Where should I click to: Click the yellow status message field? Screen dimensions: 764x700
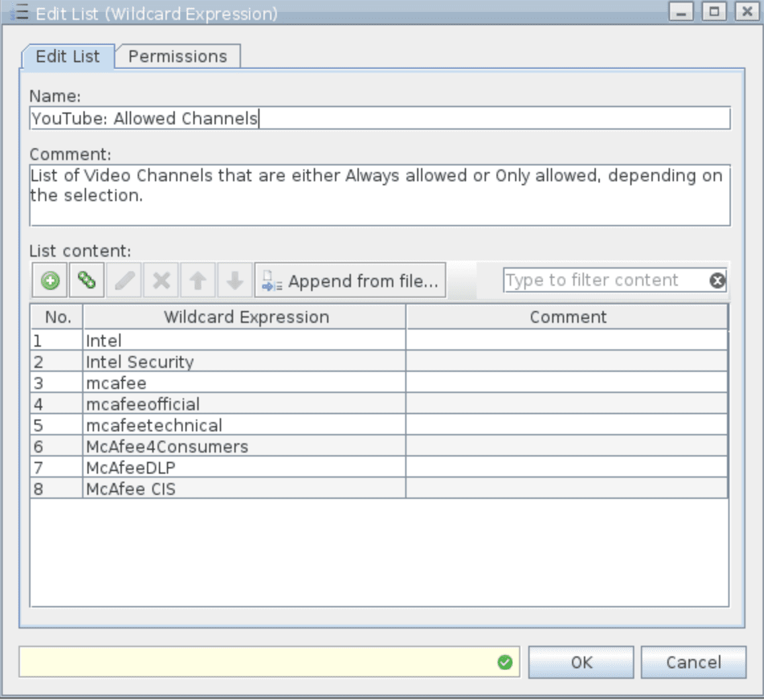[x=269, y=662]
